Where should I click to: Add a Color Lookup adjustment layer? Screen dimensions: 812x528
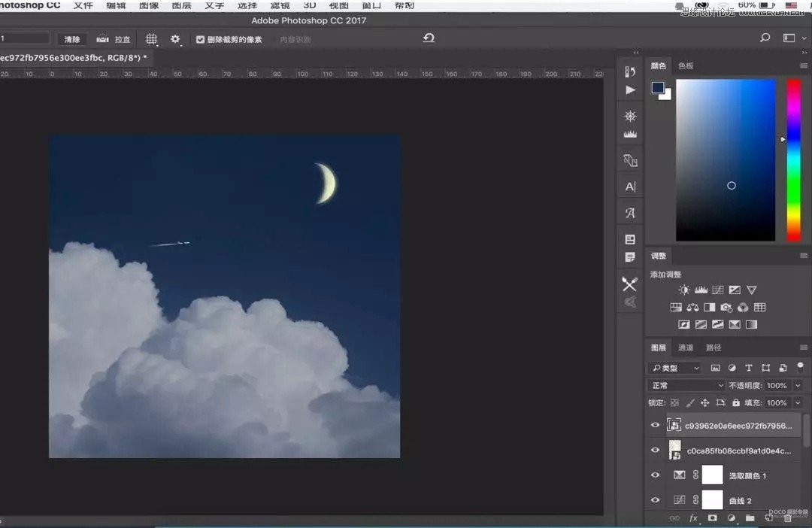tap(759, 308)
